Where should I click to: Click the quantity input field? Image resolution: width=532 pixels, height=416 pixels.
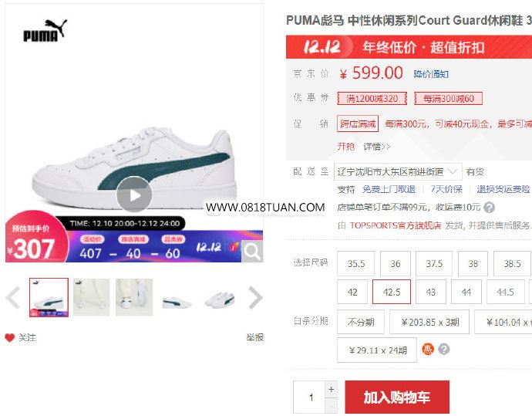[309, 397]
